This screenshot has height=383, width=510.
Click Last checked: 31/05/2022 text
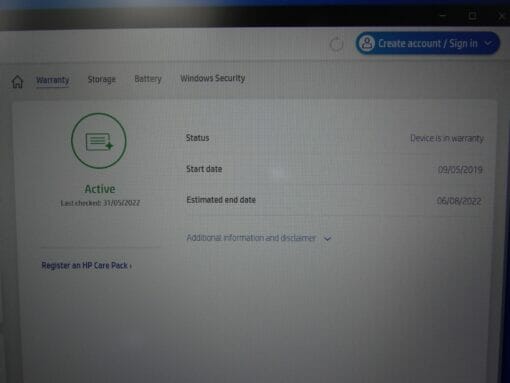[x=100, y=203]
